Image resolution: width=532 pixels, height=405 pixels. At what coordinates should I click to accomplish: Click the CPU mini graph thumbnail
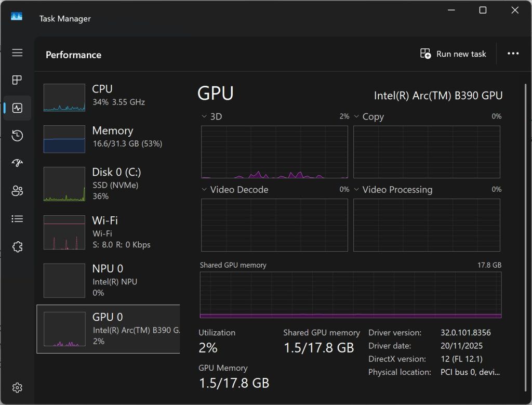(x=64, y=97)
